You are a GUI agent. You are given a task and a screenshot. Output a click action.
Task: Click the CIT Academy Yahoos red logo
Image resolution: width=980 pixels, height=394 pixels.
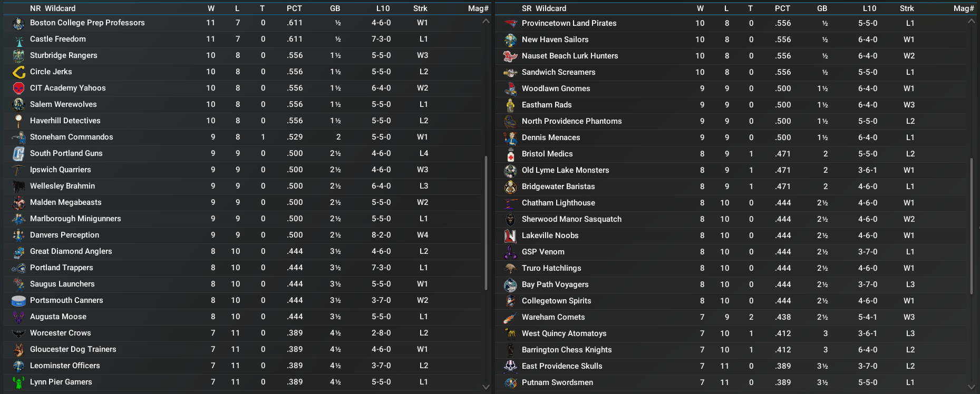pos(18,88)
